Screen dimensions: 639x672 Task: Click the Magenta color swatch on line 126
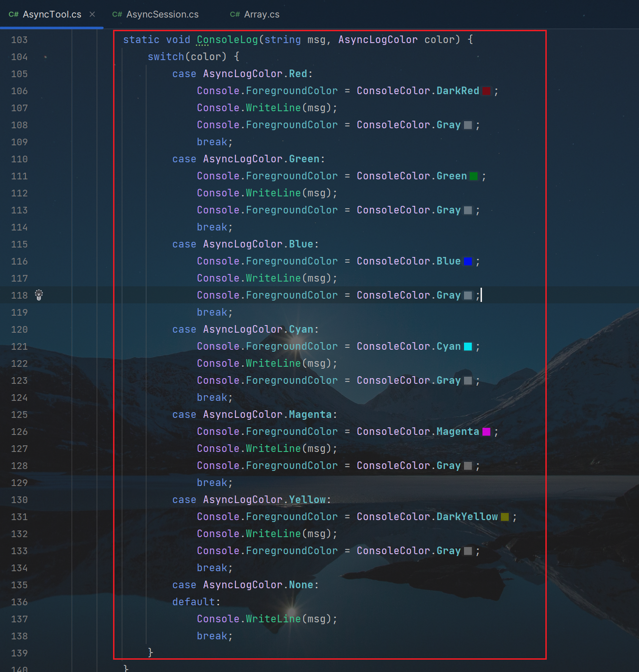[486, 432]
